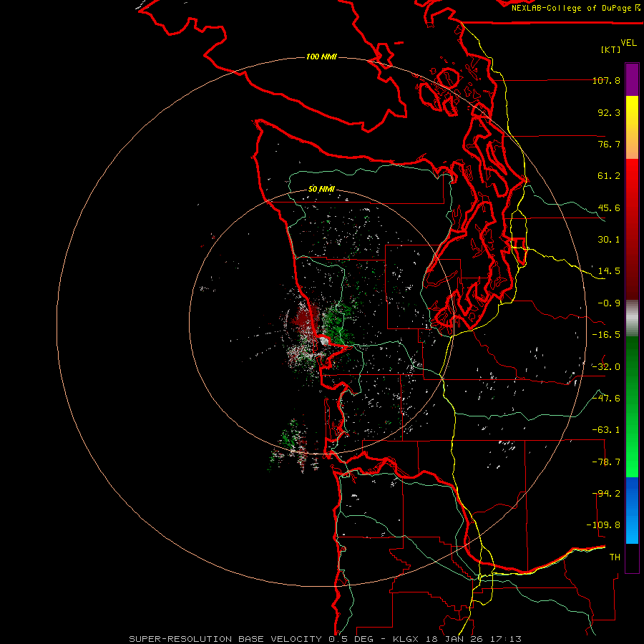Click the -0.9 velocity scale value
The height and width of the screenshot is (644, 644).
609,303
